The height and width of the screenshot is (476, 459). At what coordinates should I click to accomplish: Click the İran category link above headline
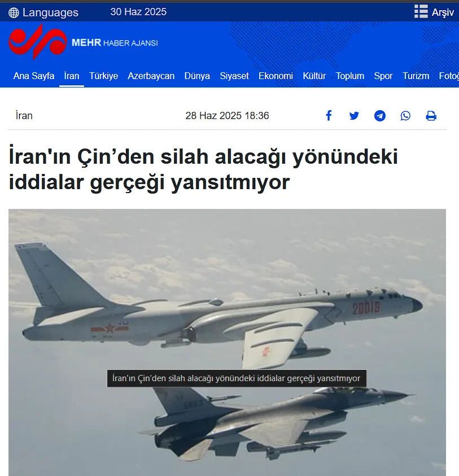[24, 116]
